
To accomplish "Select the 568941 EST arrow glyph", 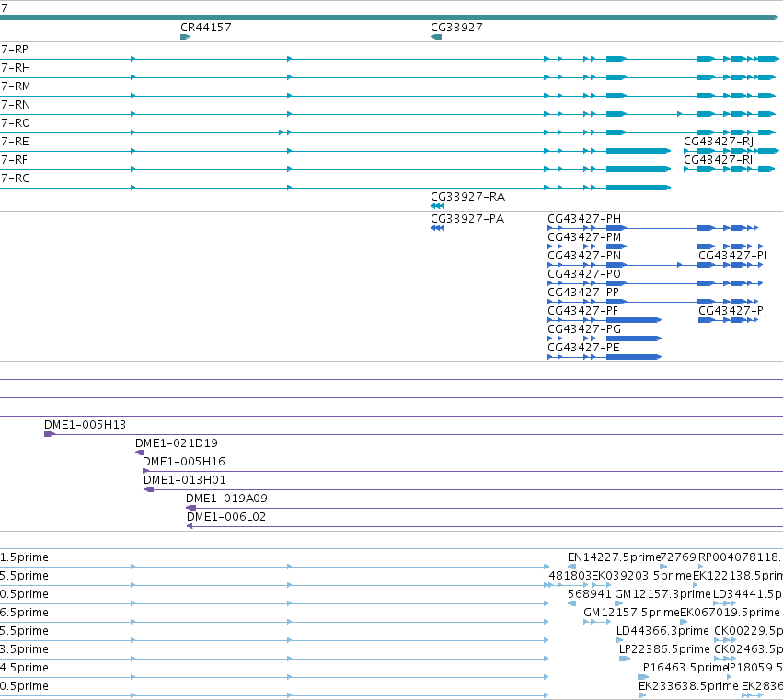I will (571, 603).
